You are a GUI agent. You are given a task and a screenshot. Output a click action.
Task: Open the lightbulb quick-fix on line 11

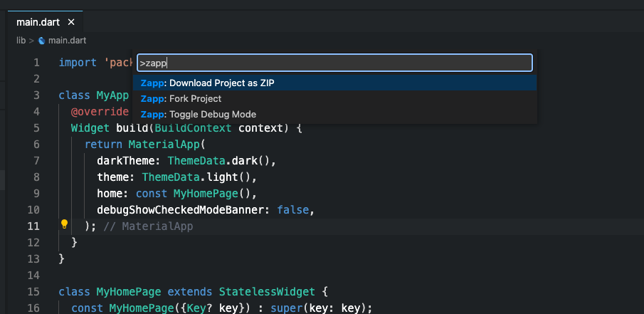click(x=64, y=224)
